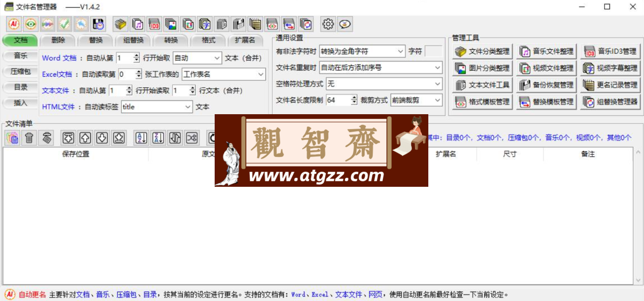Click the labeled 视频字幕整理 button
The width and height of the screenshot is (644, 301).
click(610, 68)
